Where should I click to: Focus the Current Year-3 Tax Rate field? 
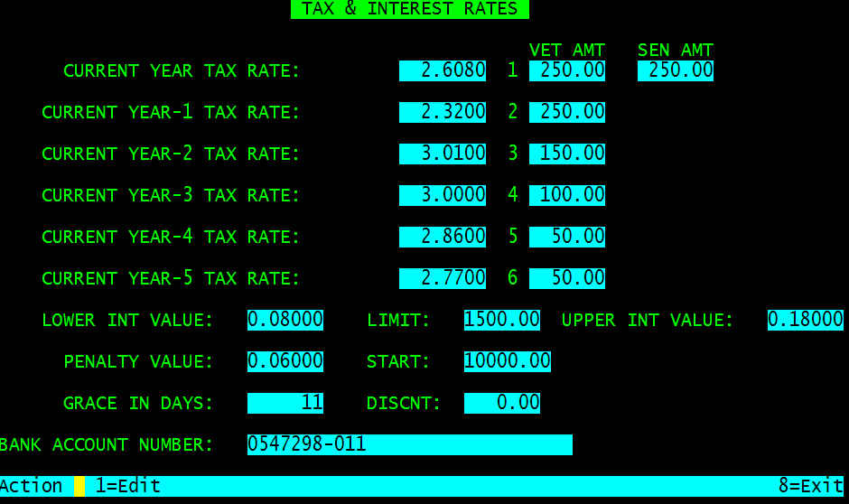[x=443, y=195]
